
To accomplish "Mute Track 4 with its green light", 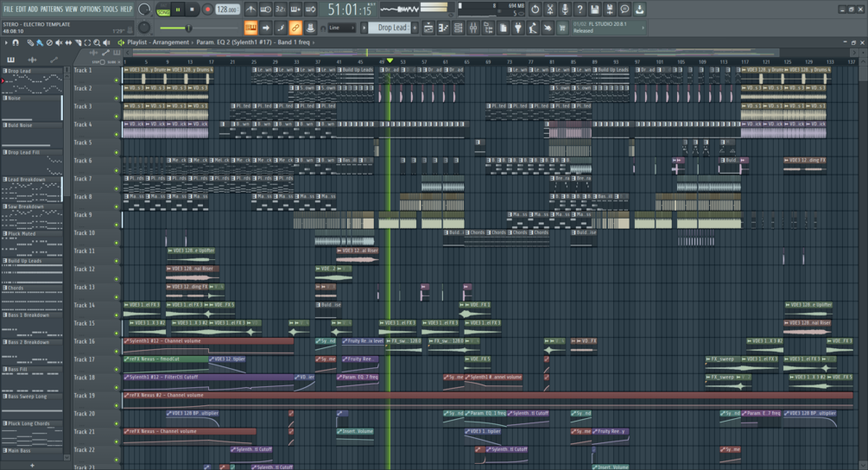I will coord(117,135).
